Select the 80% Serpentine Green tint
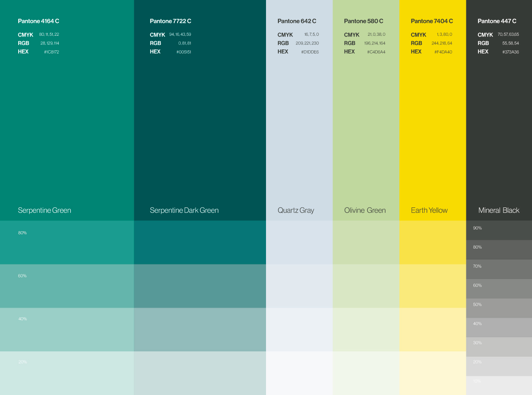532x395 pixels. tap(67, 242)
